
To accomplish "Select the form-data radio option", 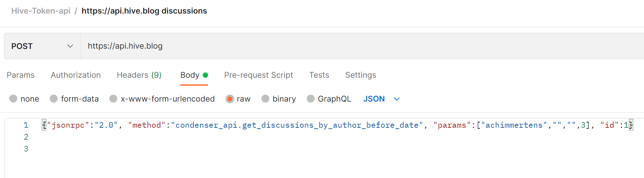I will coord(54,99).
